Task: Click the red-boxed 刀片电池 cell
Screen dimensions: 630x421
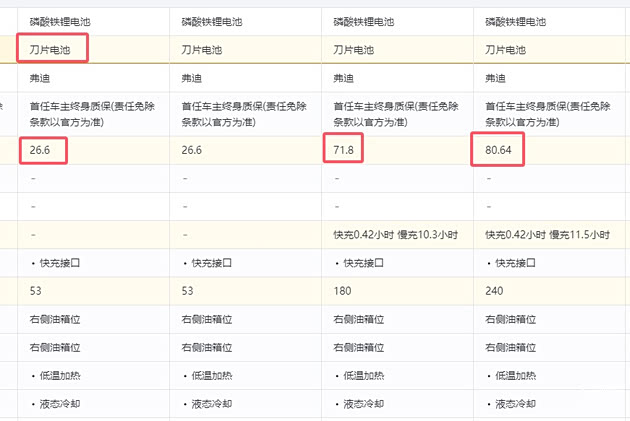Action: coord(52,49)
